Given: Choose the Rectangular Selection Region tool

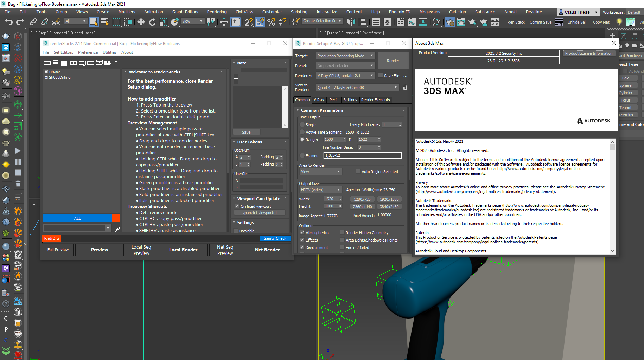Looking at the screenshot, I should (x=116, y=22).
